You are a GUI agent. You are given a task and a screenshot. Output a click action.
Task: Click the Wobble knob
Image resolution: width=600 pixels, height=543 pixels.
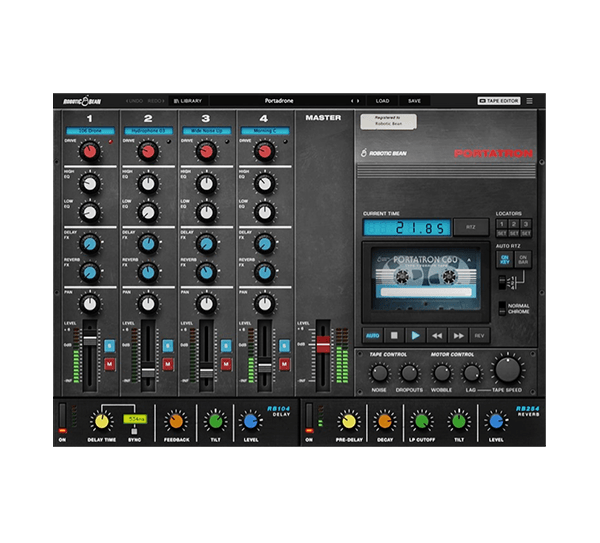(x=442, y=373)
